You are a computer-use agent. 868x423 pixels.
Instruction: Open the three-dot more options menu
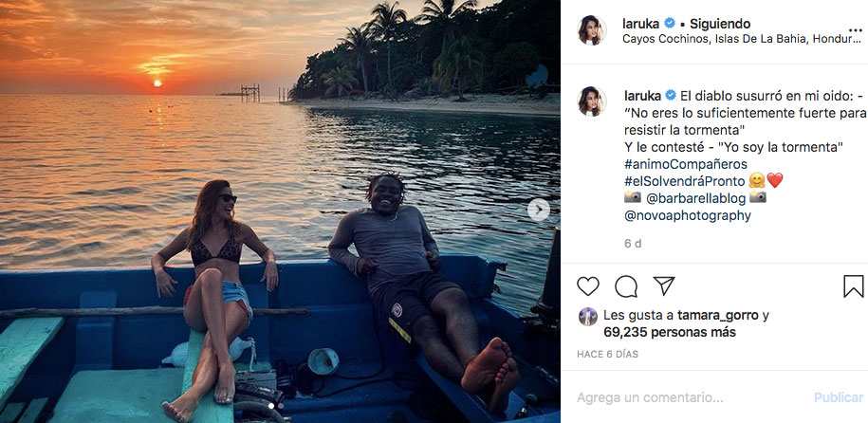point(855,30)
